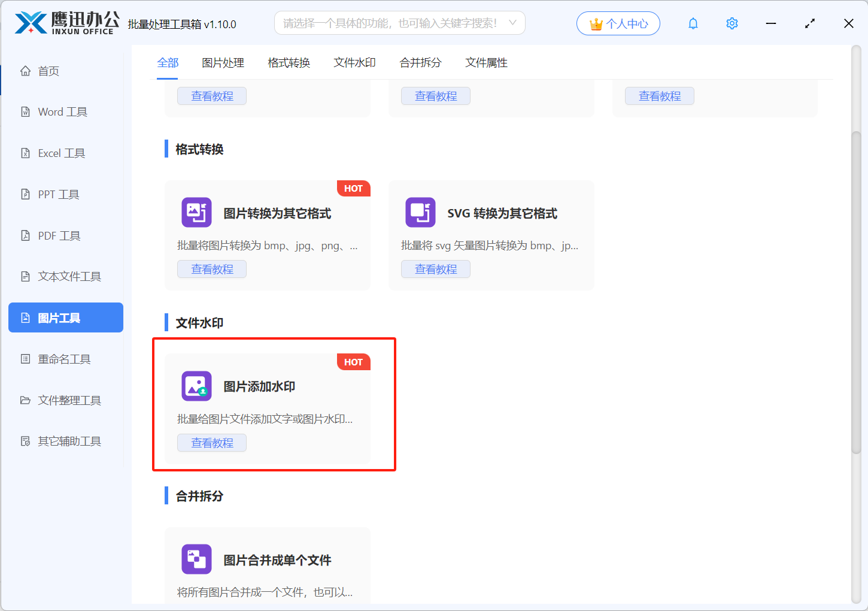Click the 合并拆分 section heading
This screenshot has width=868, height=611.
(199, 496)
